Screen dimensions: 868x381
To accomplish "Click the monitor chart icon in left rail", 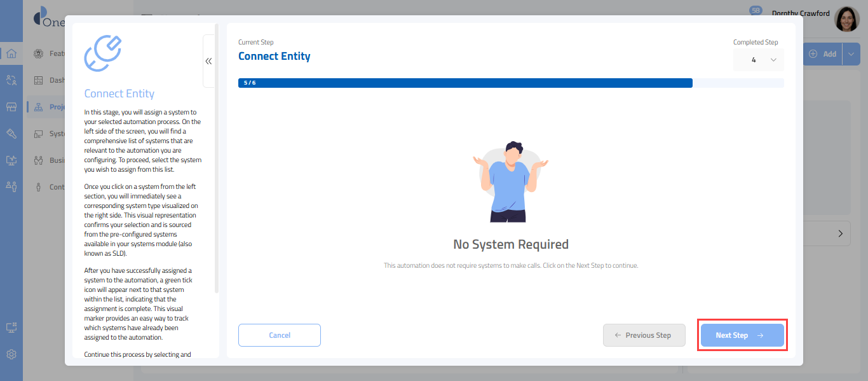I will [11, 160].
